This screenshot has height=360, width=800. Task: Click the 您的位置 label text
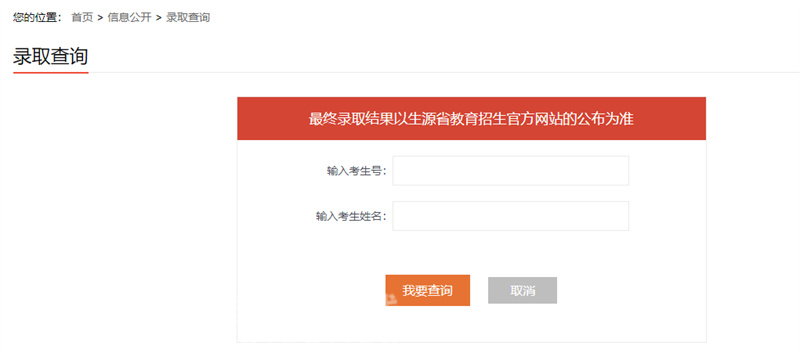pos(35,18)
